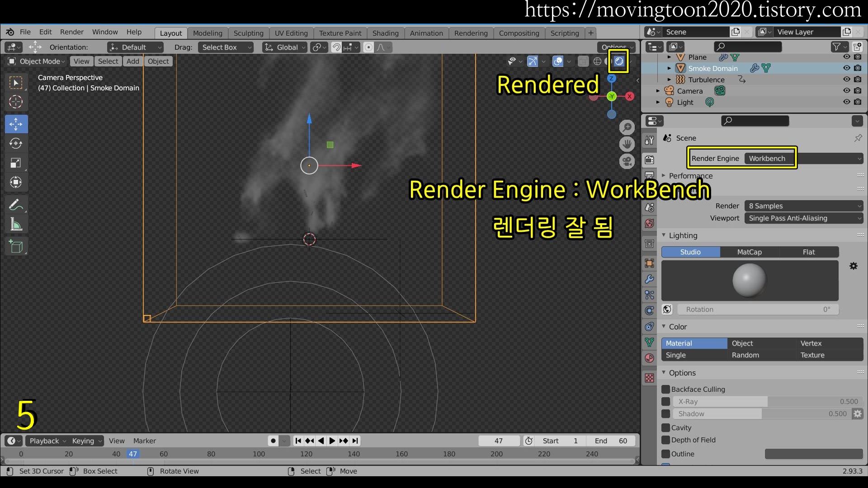Switch to the Modeling workspace tab
Image resolution: width=868 pixels, height=488 pixels.
coord(208,33)
